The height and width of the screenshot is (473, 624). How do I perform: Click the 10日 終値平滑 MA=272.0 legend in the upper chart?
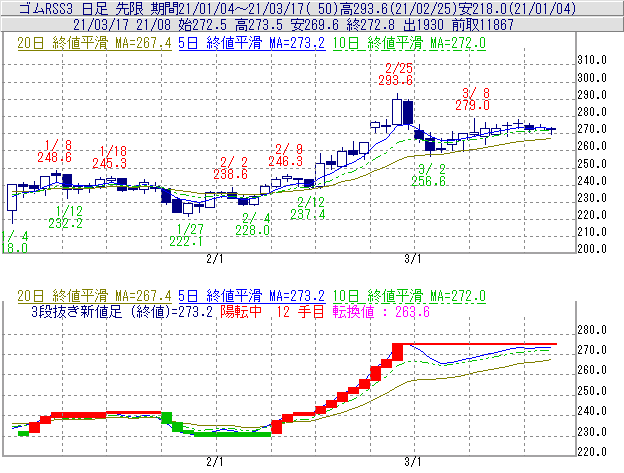(x=409, y=43)
